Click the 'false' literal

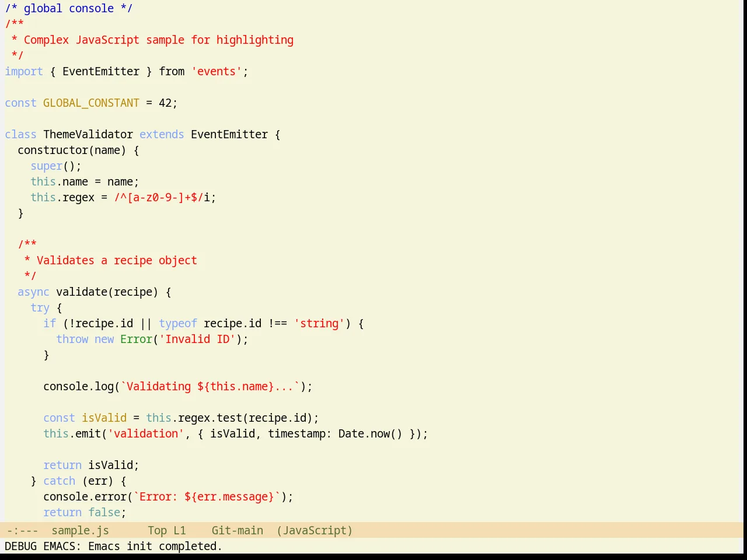tap(104, 512)
